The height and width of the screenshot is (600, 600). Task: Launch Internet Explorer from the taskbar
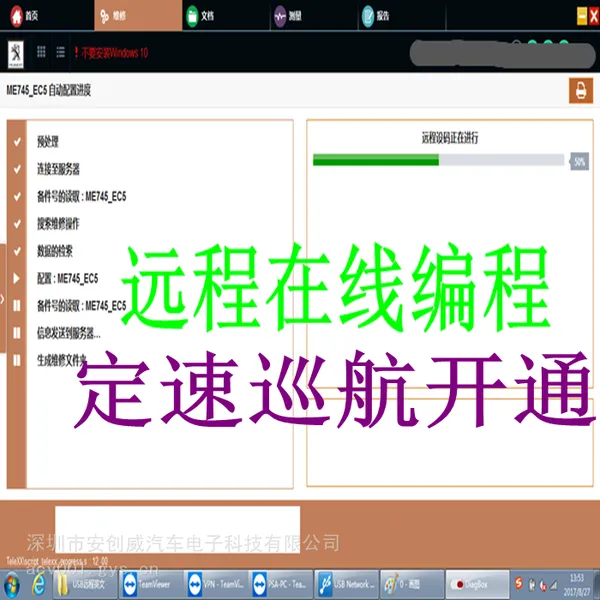[x=38, y=585]
